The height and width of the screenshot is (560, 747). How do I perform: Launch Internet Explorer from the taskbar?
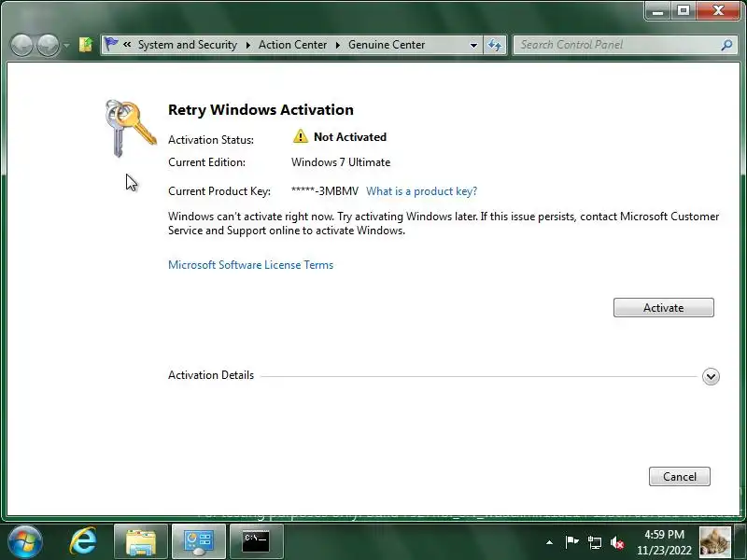pyautogui.click(x=83, y=541)
